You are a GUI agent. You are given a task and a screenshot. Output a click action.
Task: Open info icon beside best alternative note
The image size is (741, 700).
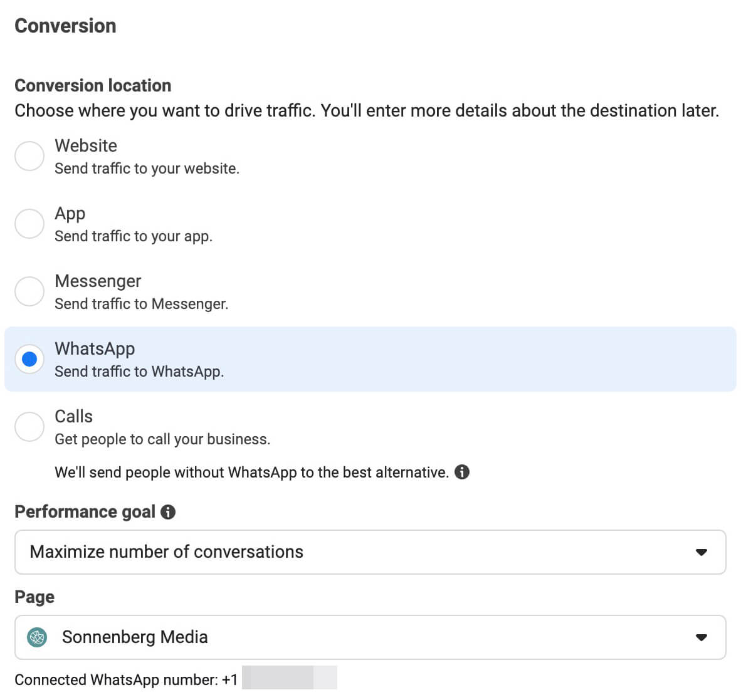tap(461, 472)
